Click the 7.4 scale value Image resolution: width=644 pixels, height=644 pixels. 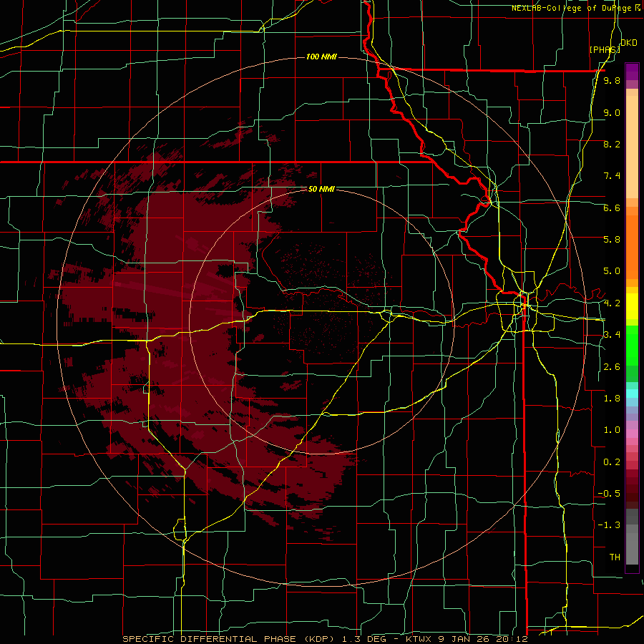point(612,176)
